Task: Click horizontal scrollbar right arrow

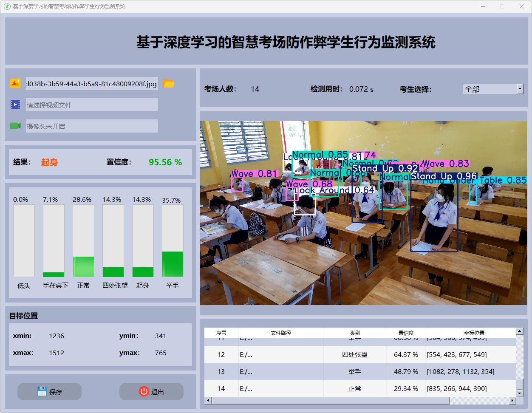Action: pyautogui.click(x=512, y=400)
